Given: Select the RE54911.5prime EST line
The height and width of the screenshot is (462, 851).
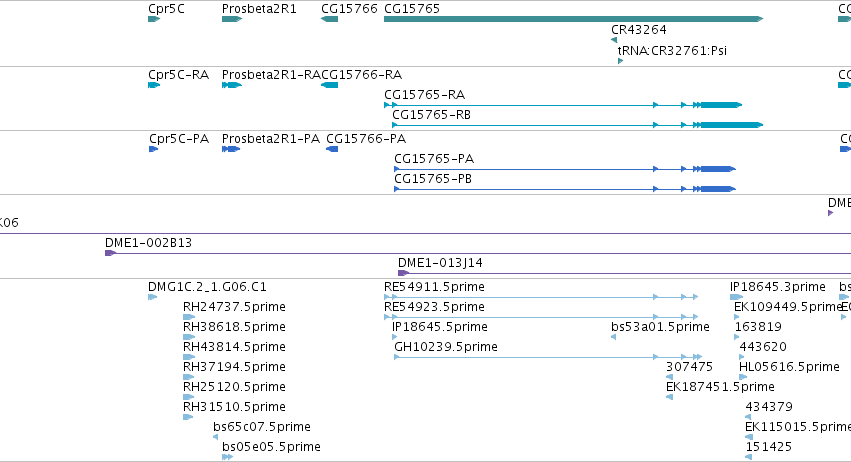Looking at the screenshot, I should 541,297.
